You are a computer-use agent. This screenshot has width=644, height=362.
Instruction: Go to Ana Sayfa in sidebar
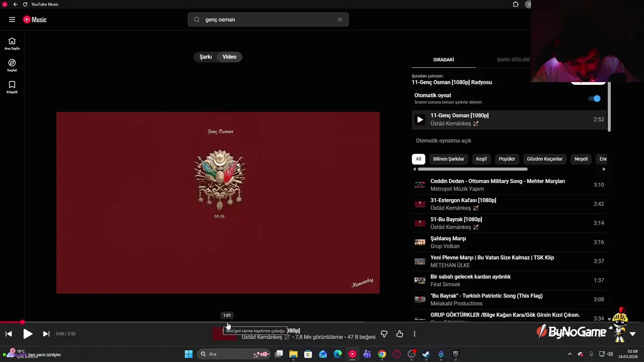(12, 44)
